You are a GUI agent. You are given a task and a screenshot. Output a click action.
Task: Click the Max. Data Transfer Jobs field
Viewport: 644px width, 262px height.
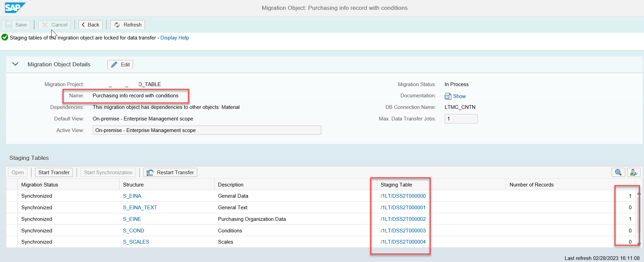(x=461, y=119)
